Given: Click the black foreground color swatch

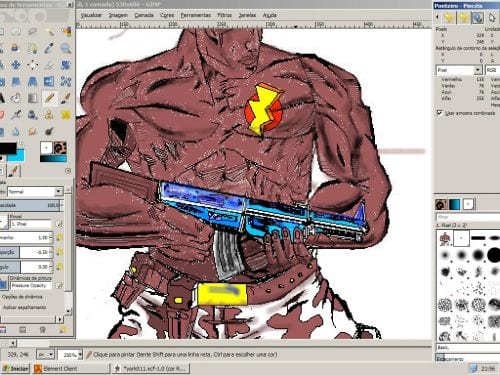Looking at the screenshot, I should click(x=7, y=148).
